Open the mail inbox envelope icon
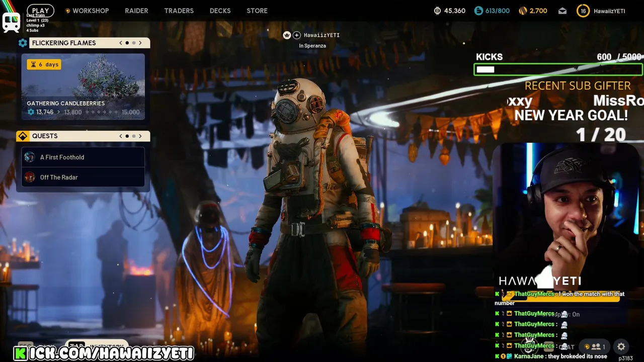644x362 pixels. click(562, 11)
